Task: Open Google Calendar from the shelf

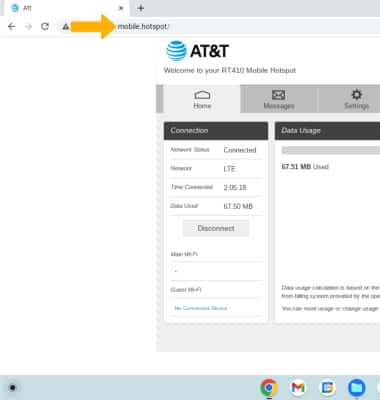Action: click(x=327, y=388)
